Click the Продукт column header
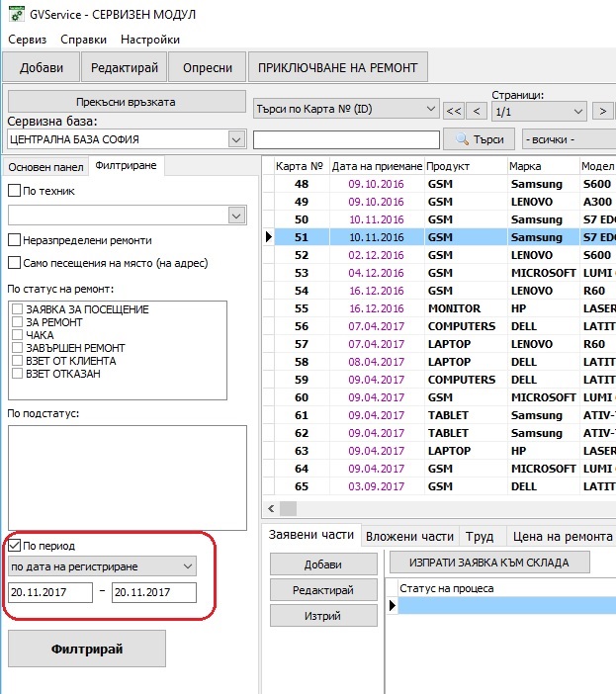 pos(466,166)
